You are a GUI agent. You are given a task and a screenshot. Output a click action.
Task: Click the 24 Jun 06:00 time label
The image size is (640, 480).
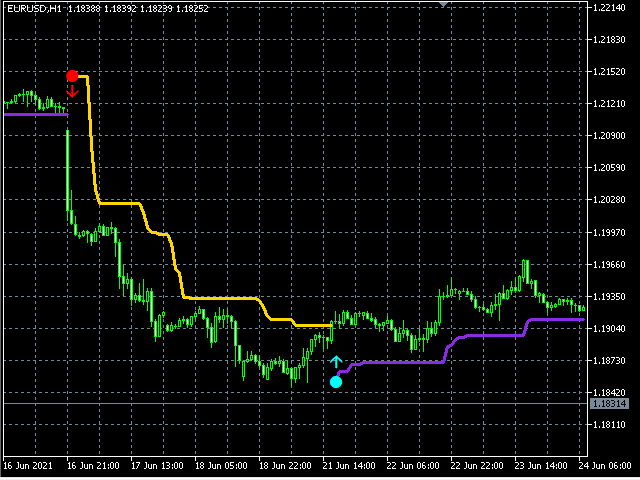point(605,466)
